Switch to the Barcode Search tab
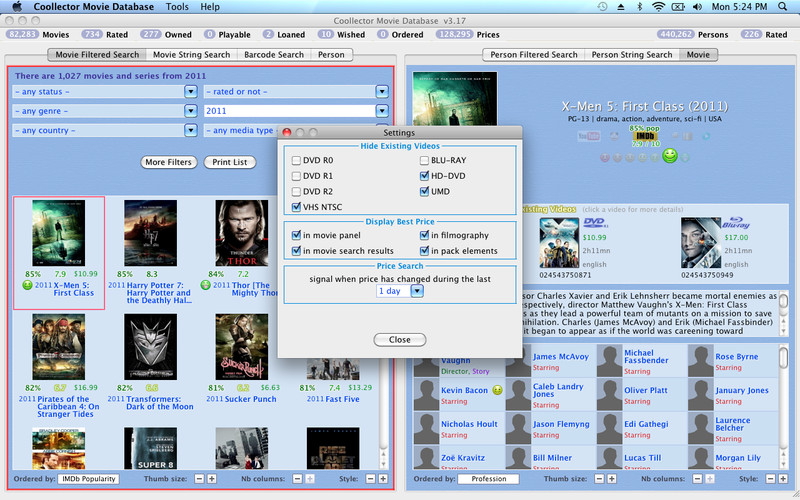 point(275,55)
